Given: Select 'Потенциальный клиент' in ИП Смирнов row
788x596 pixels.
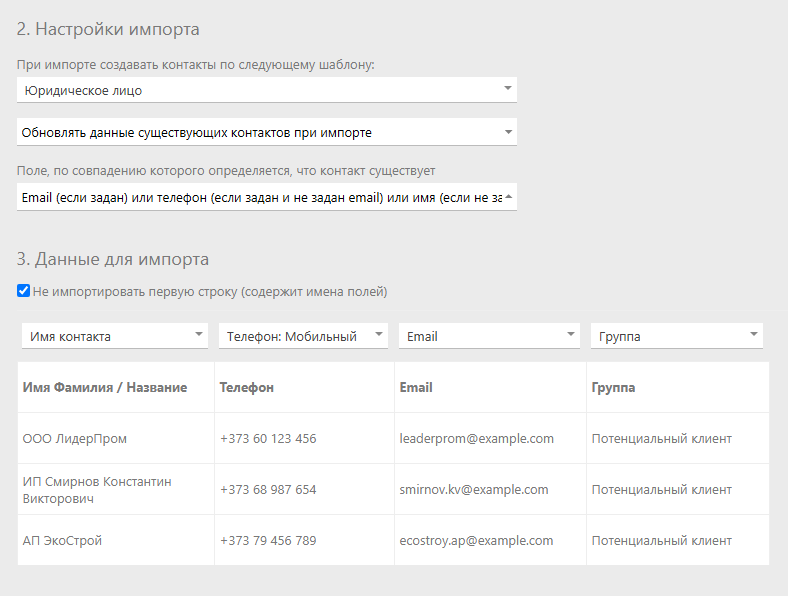Looking at the screenshot, I should tap(678, 489).
